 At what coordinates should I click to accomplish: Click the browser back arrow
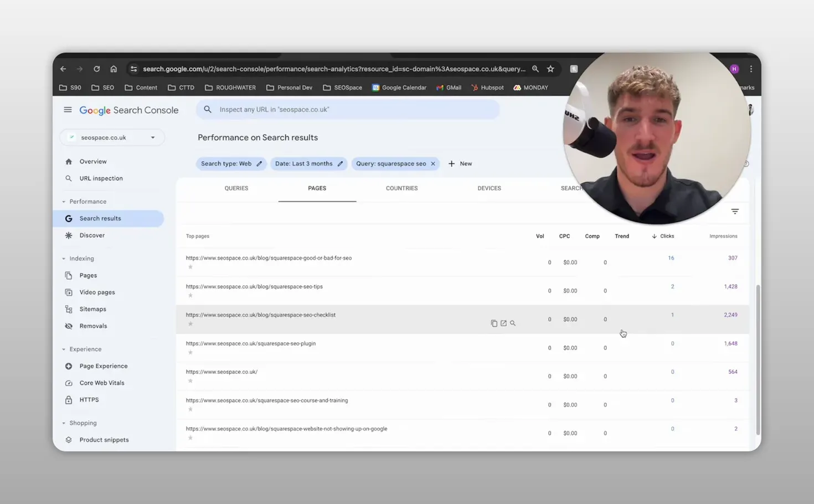tap(63, 69)
